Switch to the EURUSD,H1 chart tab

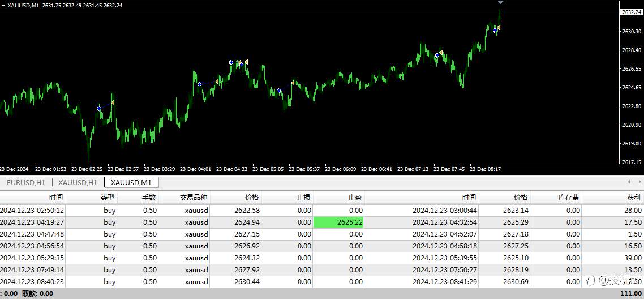(25, 182)
